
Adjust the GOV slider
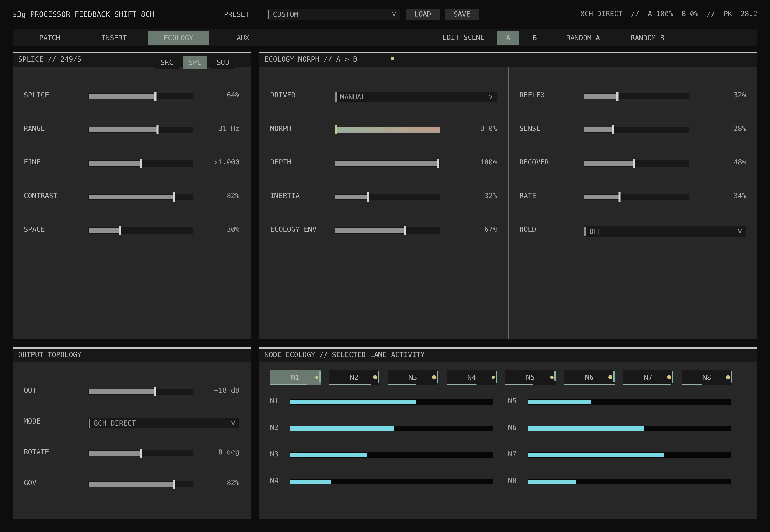[x=141, y=484]
